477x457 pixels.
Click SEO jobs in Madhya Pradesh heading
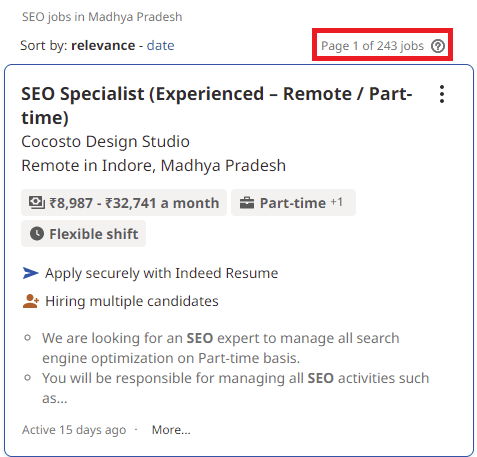102,17
